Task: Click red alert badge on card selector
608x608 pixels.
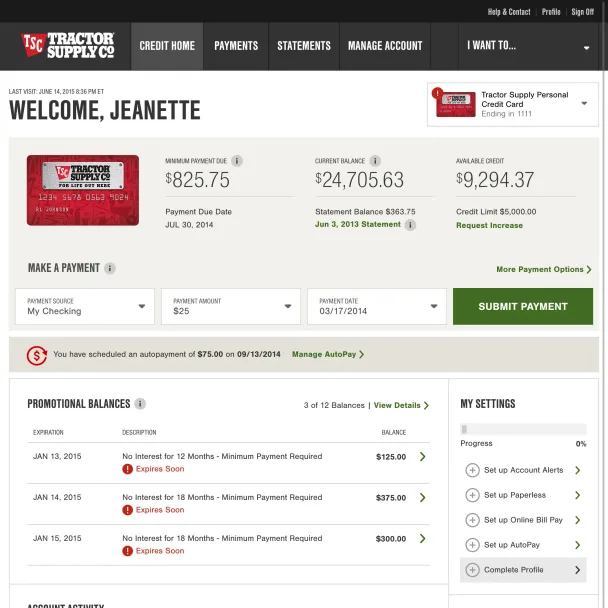Action: coord(437,93)
